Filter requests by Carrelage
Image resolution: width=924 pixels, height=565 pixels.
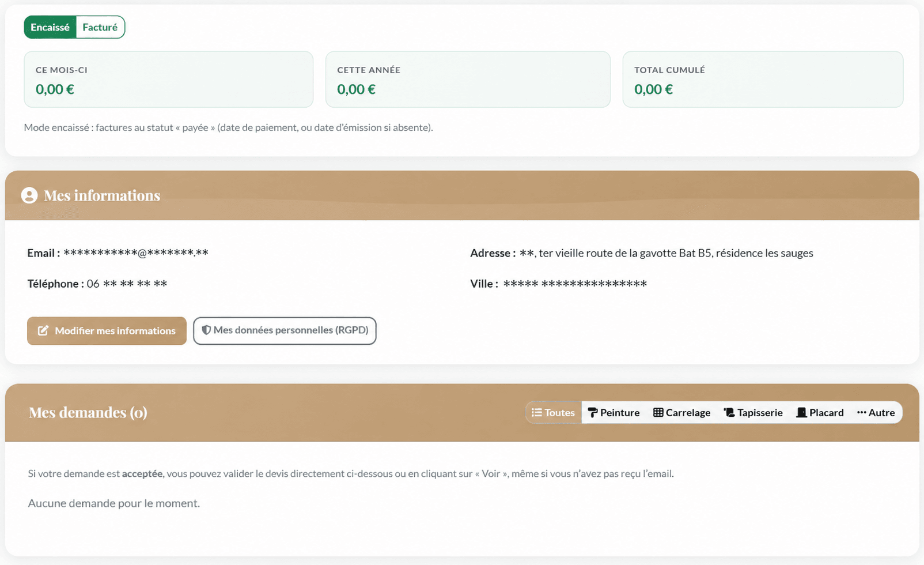click(x=682, y=413)
